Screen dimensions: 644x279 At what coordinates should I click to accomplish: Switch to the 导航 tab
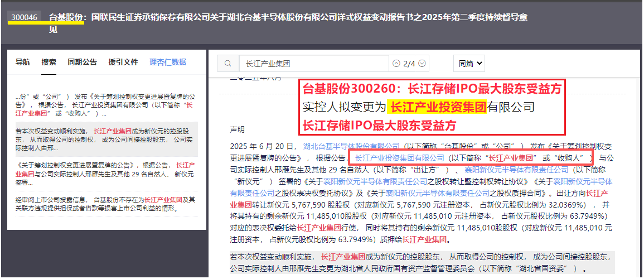[23, 62]
